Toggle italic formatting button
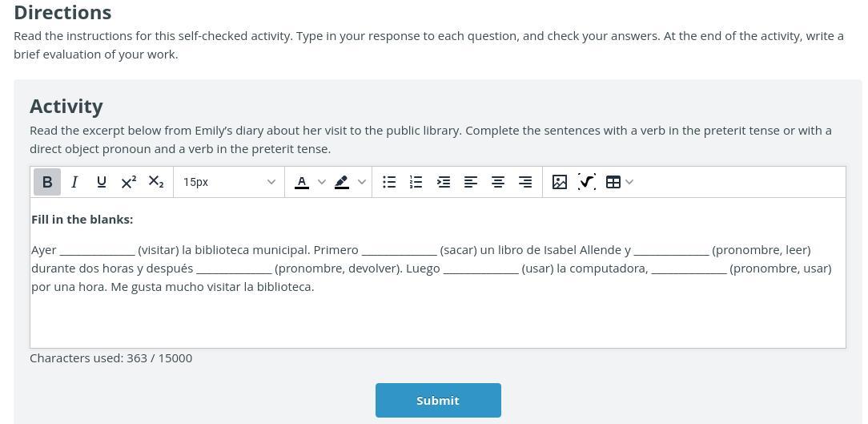 click(74, 182)
